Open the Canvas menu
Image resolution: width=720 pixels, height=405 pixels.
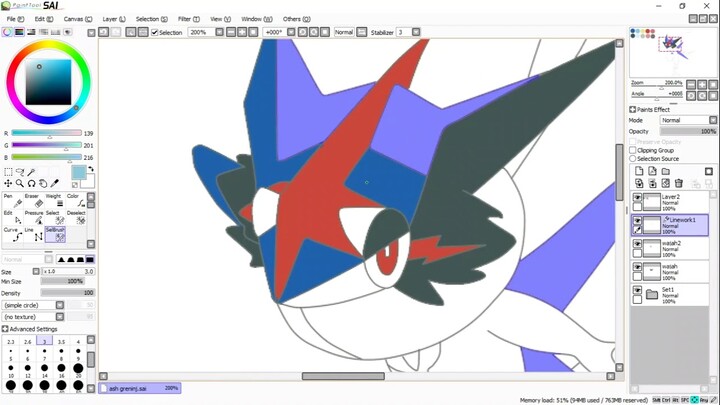click(x=78, y=19)
